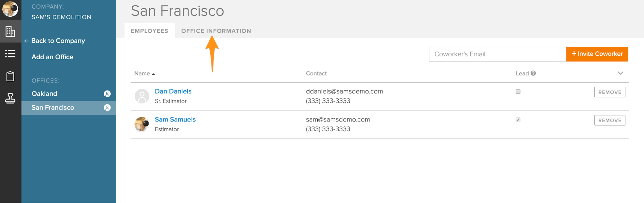Open Sam Samuels' profile link

[175, 120]
